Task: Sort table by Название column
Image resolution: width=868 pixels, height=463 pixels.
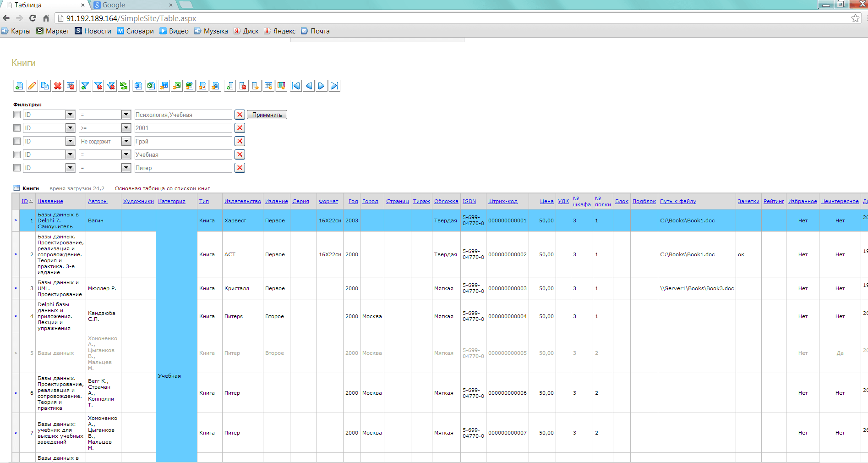Action: click(50, 201)
